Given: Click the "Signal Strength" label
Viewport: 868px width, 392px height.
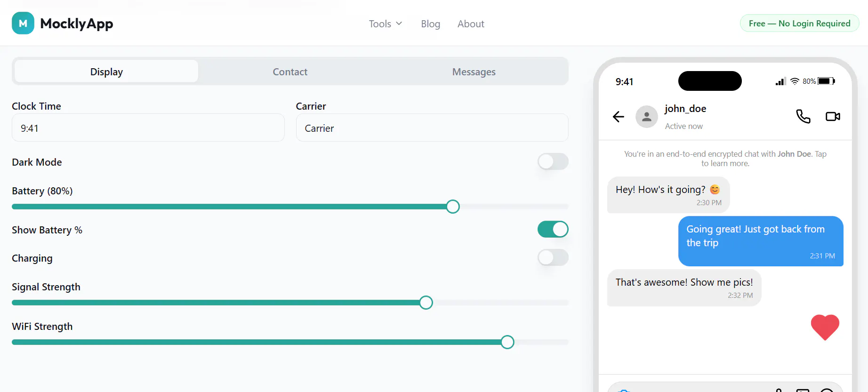Looking at the screenshot, I should click(x=46, y=287).
